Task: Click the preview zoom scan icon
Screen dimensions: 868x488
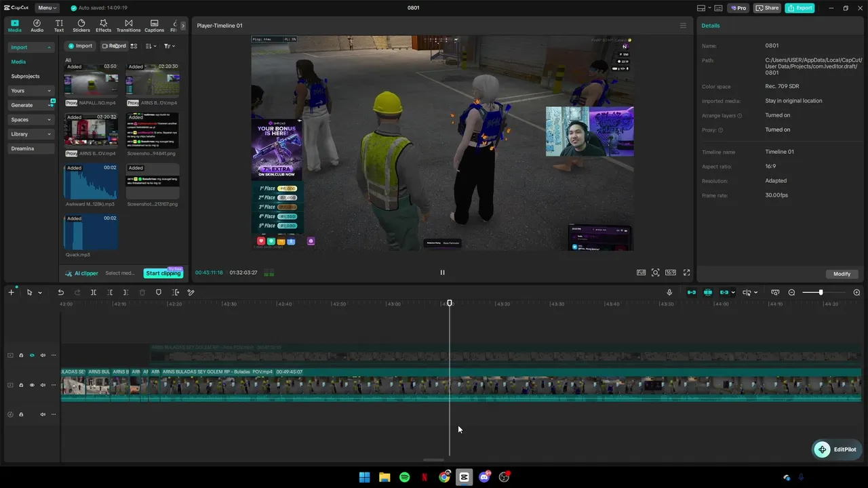Action: click(655, 272)
